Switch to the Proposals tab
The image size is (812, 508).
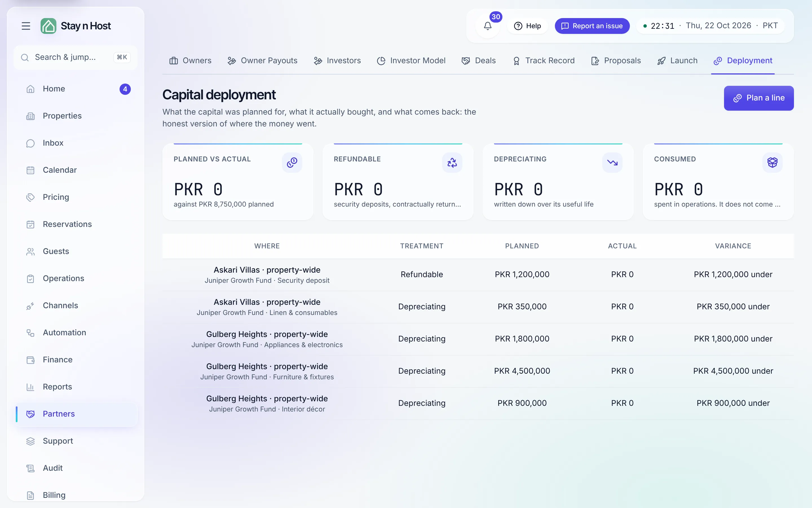[x=616, y=61]
